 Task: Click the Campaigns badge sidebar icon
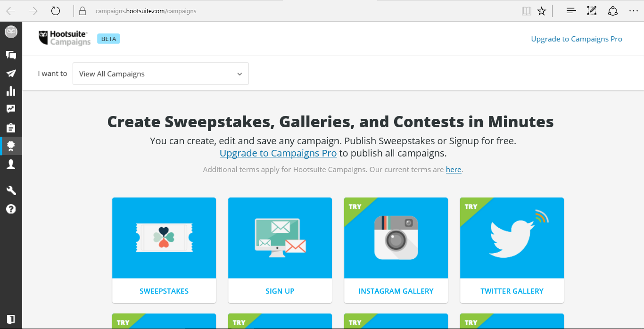point(11,146)
